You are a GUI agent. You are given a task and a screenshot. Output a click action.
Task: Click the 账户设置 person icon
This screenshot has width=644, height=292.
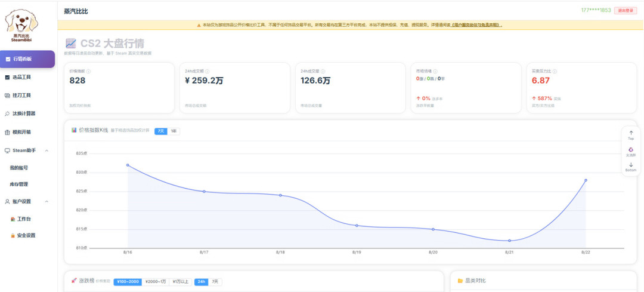7,201
